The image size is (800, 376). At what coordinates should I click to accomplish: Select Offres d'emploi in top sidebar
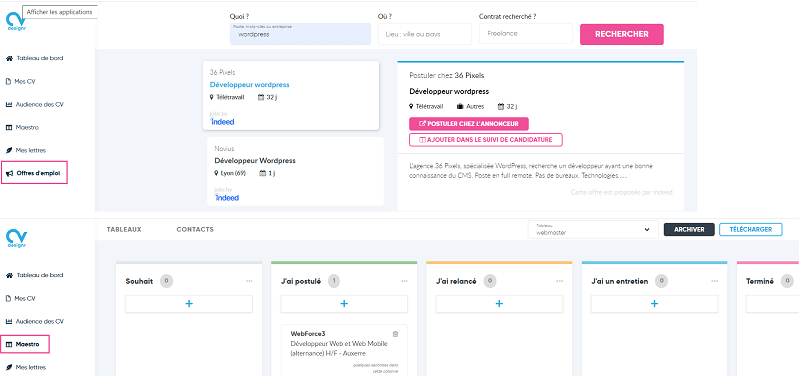(34, 173)
